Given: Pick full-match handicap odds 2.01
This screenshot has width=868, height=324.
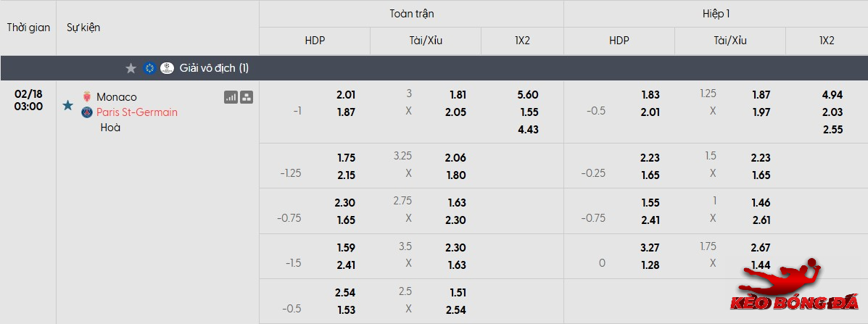Looking at the screenshot, I should pyautogui.click(x=346, y=95).
